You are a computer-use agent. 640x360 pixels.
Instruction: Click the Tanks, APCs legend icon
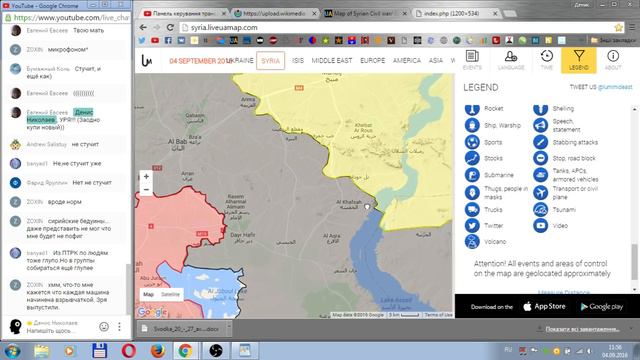[x=540, y=175]
